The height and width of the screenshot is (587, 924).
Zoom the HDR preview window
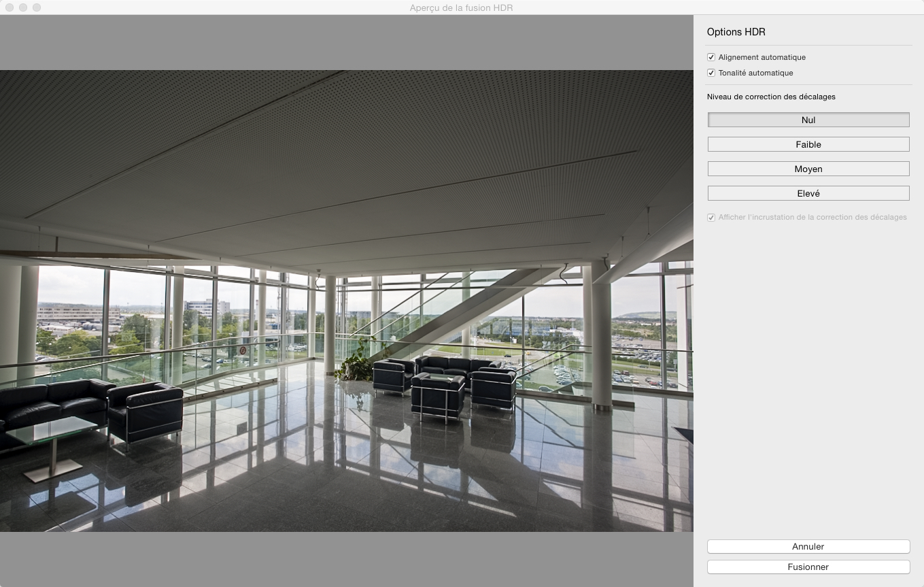tap(37, 7)
